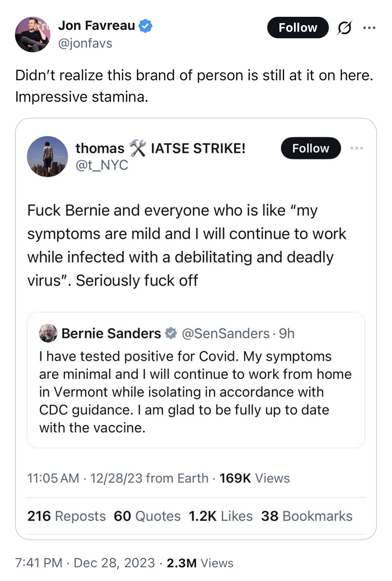Click Jon Favreau's blue verified badge
Viewport: 392px width, 581px height.
coord(145,26)
